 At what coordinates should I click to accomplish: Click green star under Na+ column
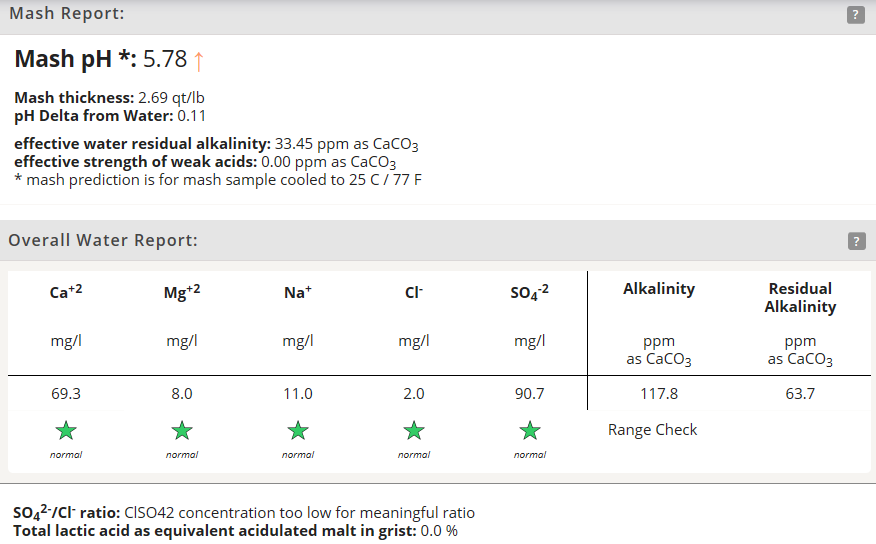(x=298, y=431)
